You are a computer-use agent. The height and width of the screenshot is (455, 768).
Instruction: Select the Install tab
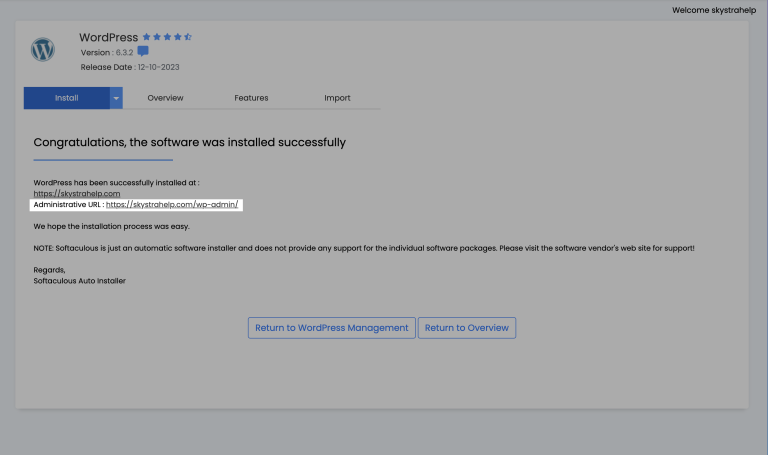pyautogui.click(x=67, y=98)
